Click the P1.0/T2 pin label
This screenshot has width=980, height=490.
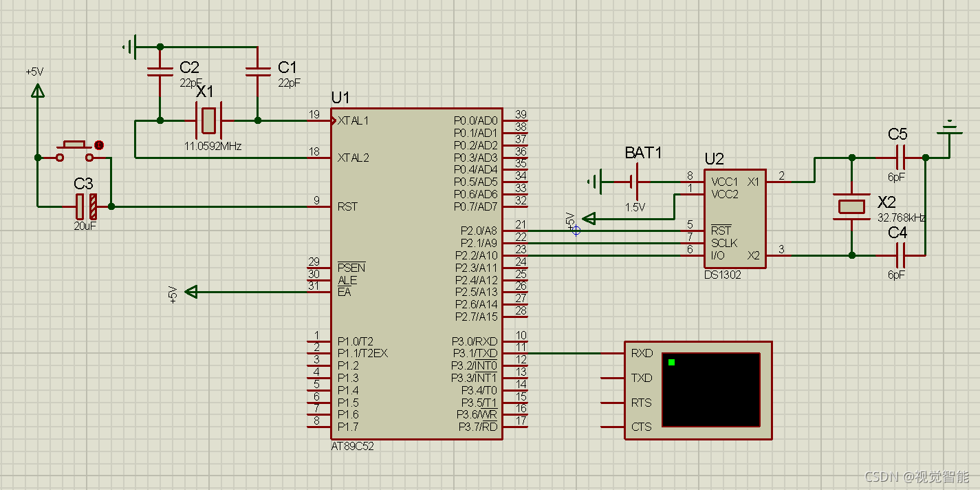[x=355, y=341]
